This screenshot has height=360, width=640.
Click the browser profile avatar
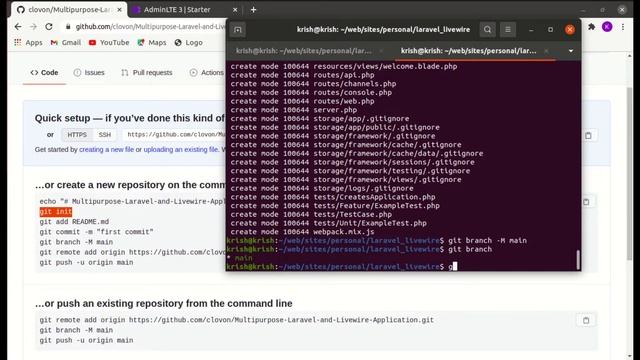tap(607, 27)
